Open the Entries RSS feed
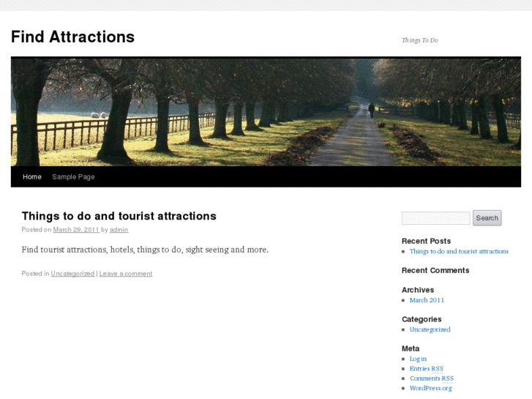This screenshot has width=532, height=399. pos(427,368)
